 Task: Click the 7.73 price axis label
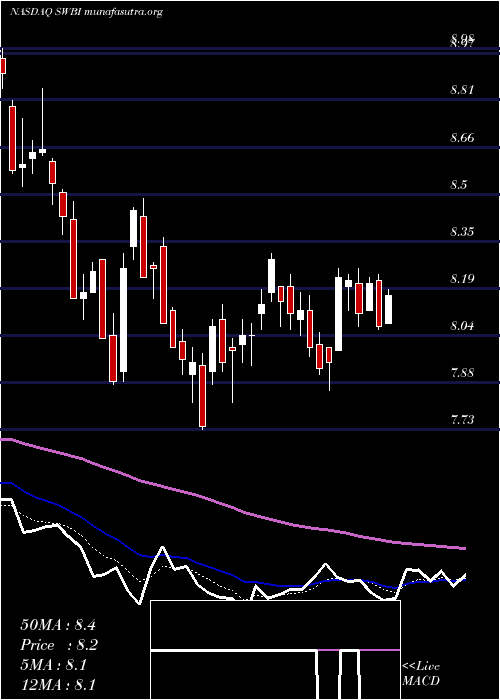(x=462, y=420)
